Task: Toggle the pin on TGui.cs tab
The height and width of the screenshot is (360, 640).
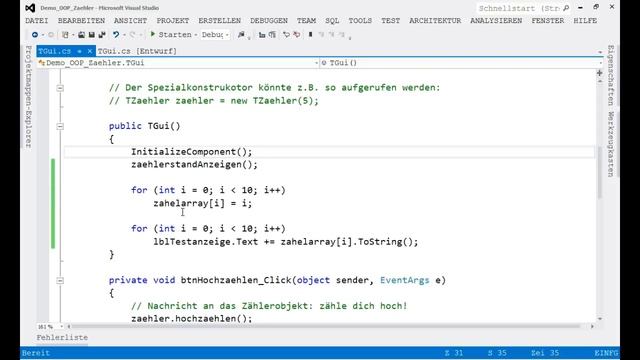Action: (80, 51)
